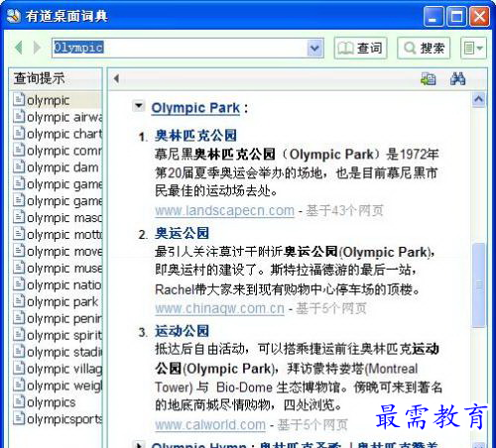Viewport: 496px width, 448px height.
Task: Click the 搜索 search button
Action: (424, 49)
